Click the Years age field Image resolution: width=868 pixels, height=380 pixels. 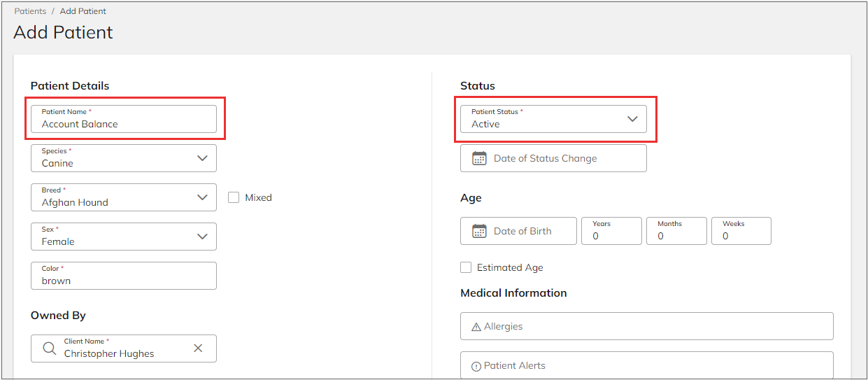point(611,231)
